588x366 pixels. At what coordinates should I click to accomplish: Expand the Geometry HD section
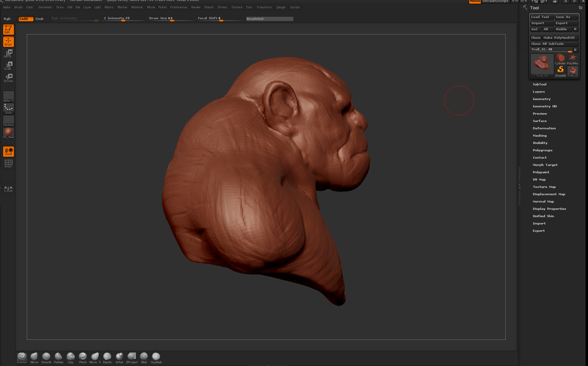[545, 107]
